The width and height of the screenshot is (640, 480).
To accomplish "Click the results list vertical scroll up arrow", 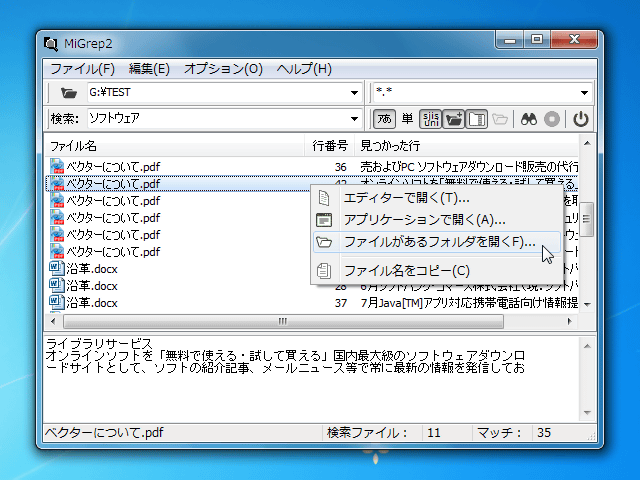I will point(587,143).
